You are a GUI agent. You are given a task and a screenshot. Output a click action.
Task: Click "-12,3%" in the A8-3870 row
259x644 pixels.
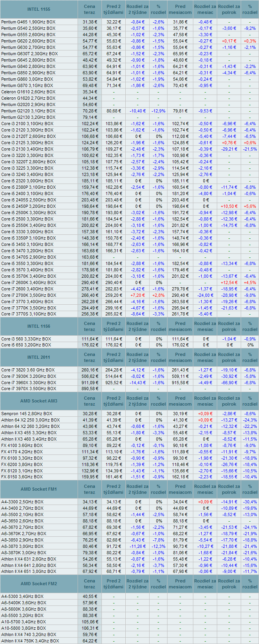(158, 546)
